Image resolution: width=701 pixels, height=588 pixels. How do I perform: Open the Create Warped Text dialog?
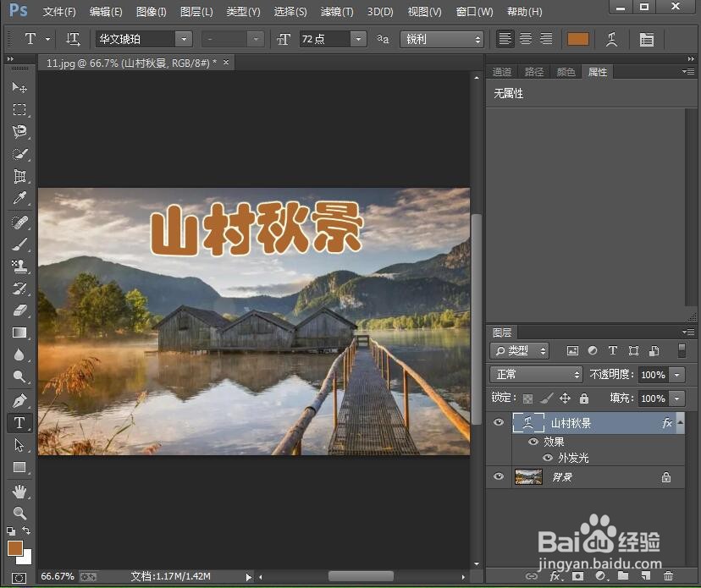tap(611, 39)
